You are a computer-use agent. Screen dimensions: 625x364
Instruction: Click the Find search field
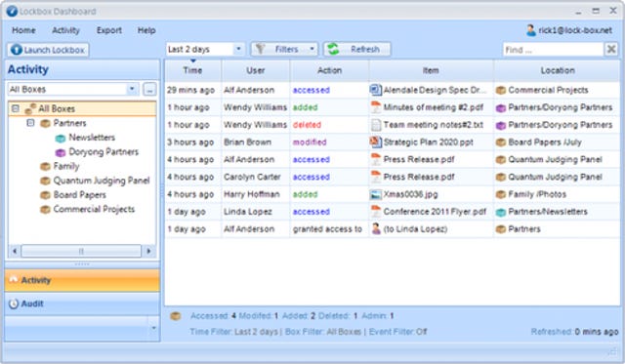[x=553, y=50]
